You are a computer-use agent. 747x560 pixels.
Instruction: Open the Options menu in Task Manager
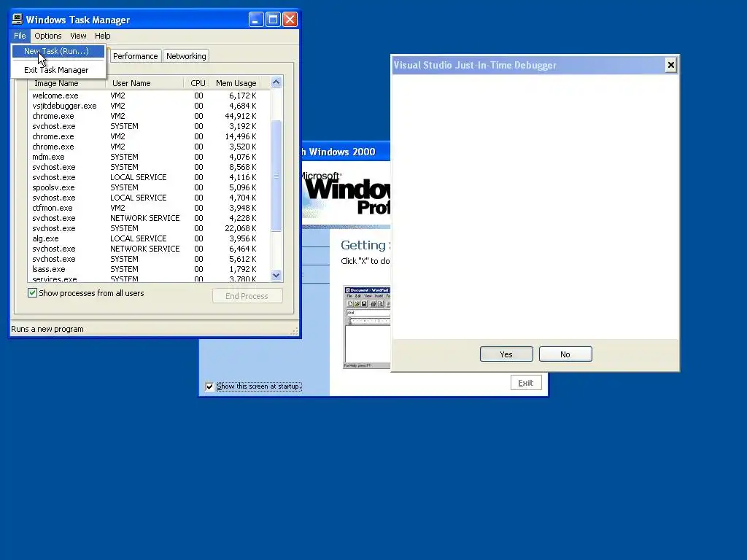(47, 36)
